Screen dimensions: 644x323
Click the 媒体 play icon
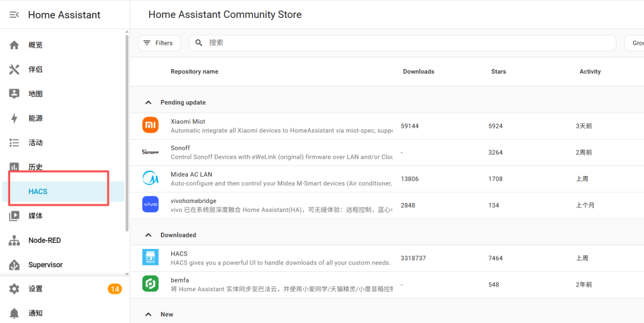pyautogui.click(x=14, y=216)
